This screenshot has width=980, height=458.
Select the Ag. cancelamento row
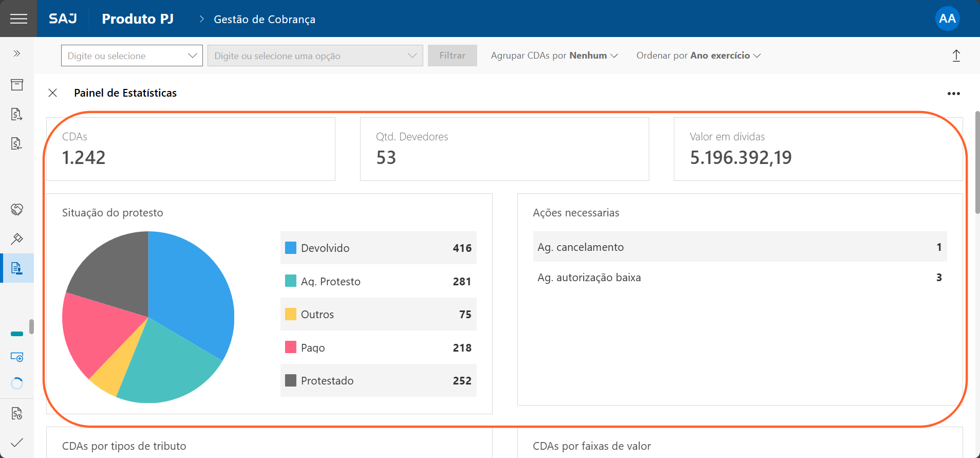click(740, 247)
